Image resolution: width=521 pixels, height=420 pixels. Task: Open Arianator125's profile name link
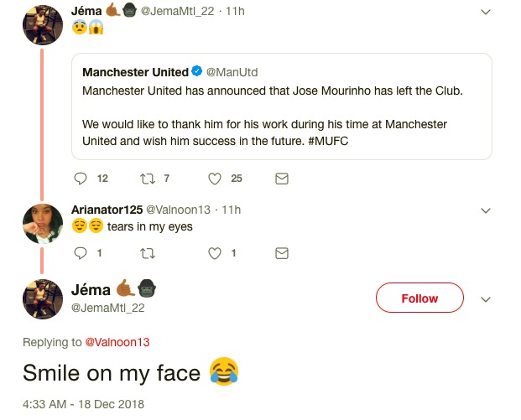click(x=107, y=209)
